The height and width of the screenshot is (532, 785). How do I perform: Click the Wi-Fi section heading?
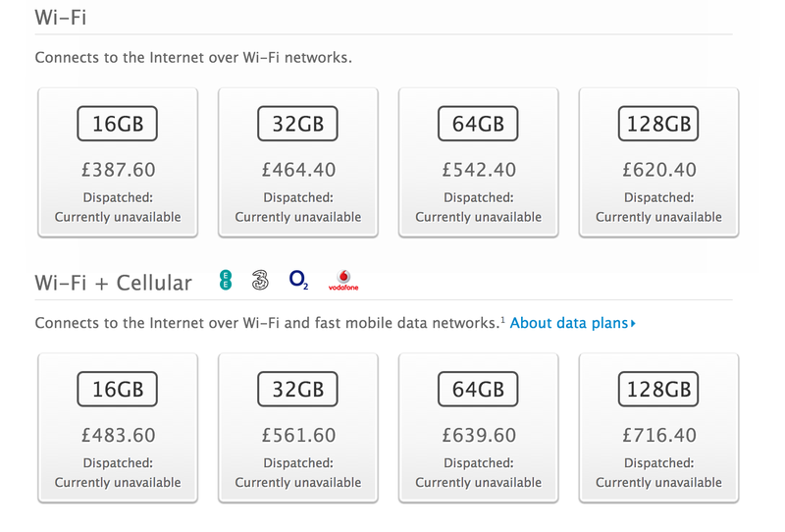point(61,18)
